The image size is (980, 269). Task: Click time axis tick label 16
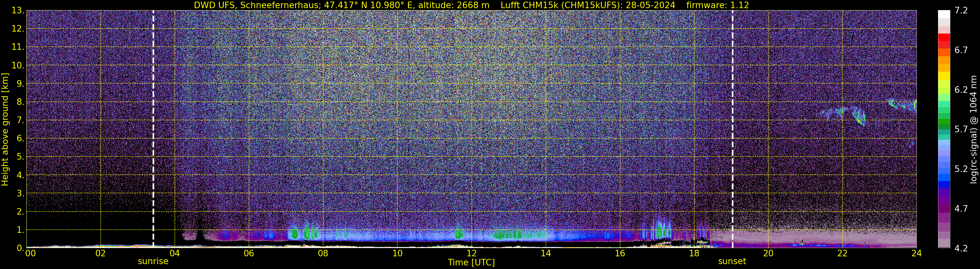pyautogui.click(x=620, y=253)
